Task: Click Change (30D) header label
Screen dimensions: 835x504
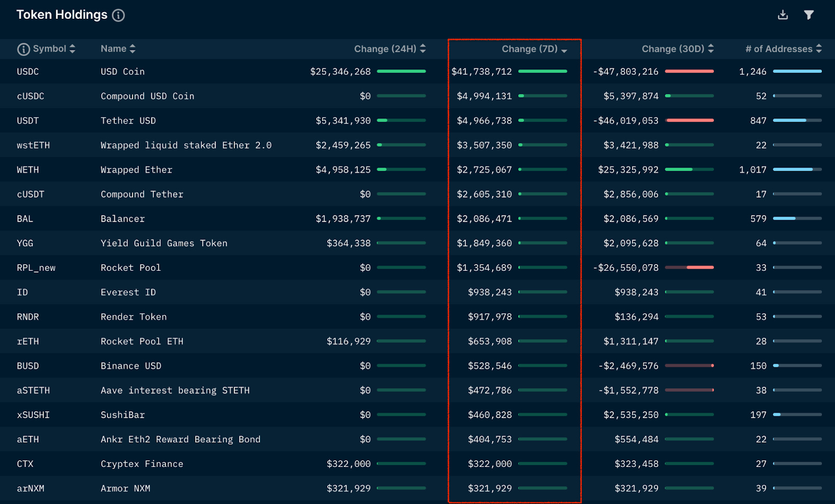Action: coord(673,49)
